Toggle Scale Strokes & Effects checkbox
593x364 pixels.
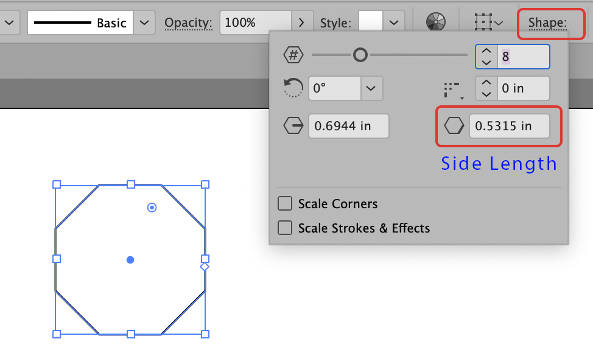click(x=285, y=228)
